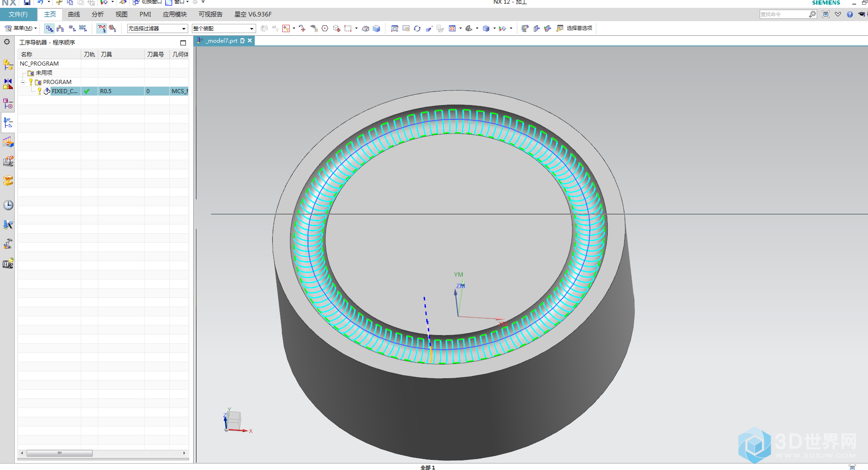Expand the rectangle selection dropdown arrow
This screenshot has height=470, width=868.
(x=356, y=28)
